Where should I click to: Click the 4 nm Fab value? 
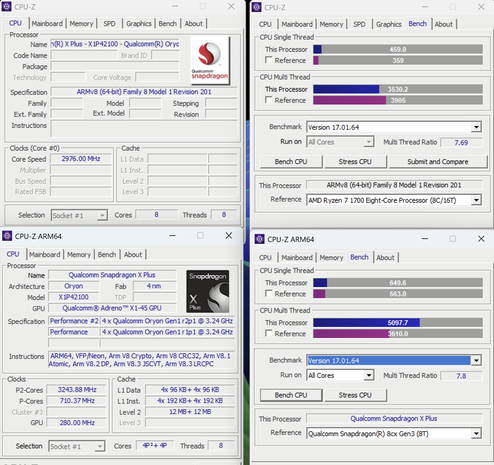(154, 286)
